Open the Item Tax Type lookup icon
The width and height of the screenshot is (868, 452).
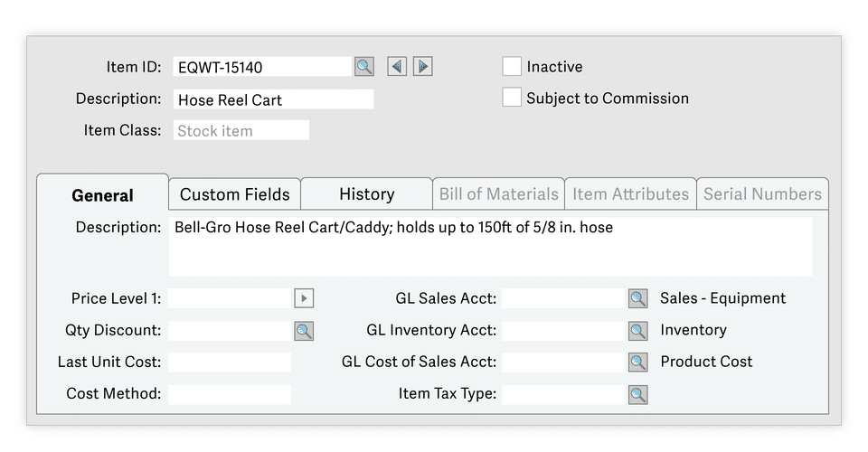tap(638, 394)
